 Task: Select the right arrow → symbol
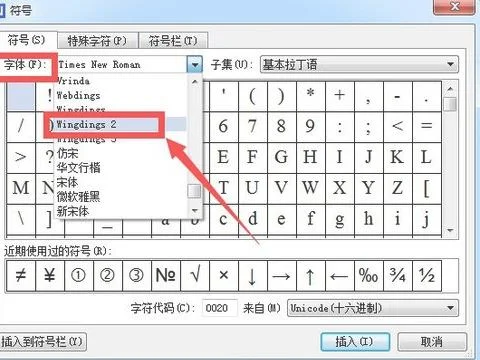tap(282, 276)
